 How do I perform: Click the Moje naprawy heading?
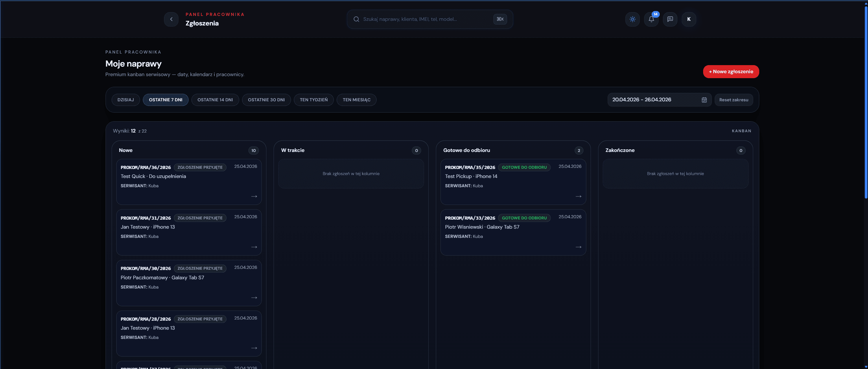[x=133, y=63]
